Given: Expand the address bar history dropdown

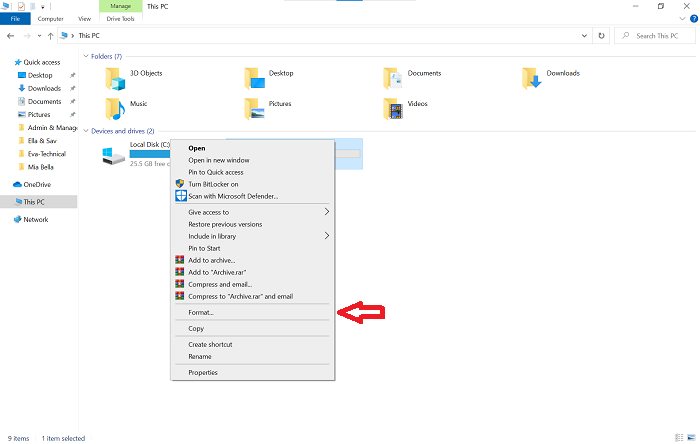Looking at the screenshot, I should point(584,36).
